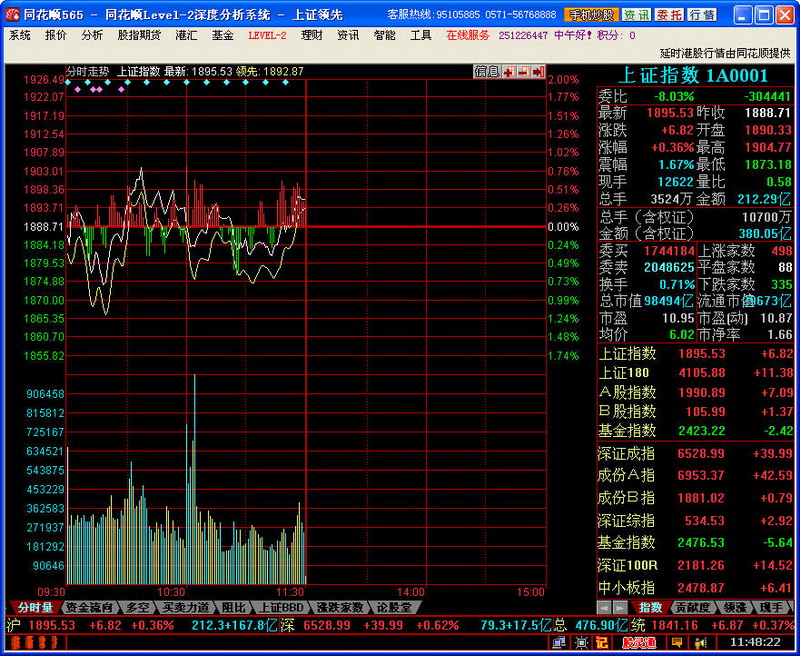Image resolution: width=800 pixels, height=656 pixels.
Task: Click the red scrolling ticker icon at bottom left
Action: [34, 643]
